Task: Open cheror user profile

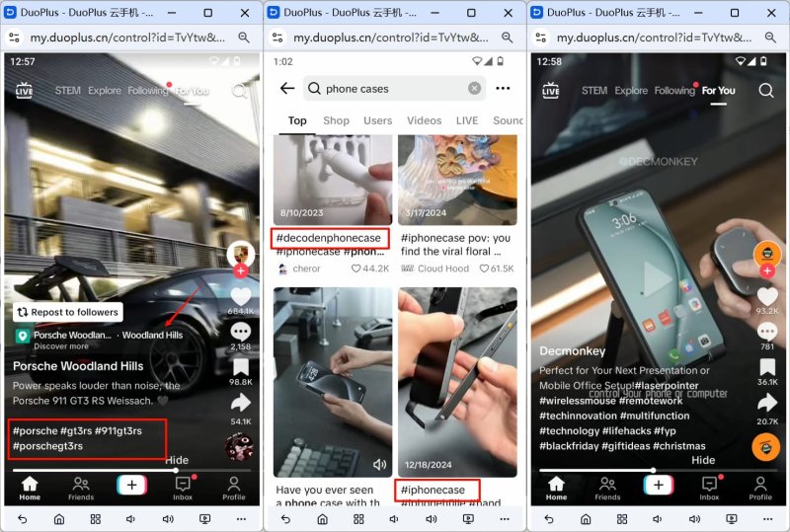Action: coord(300,268)
